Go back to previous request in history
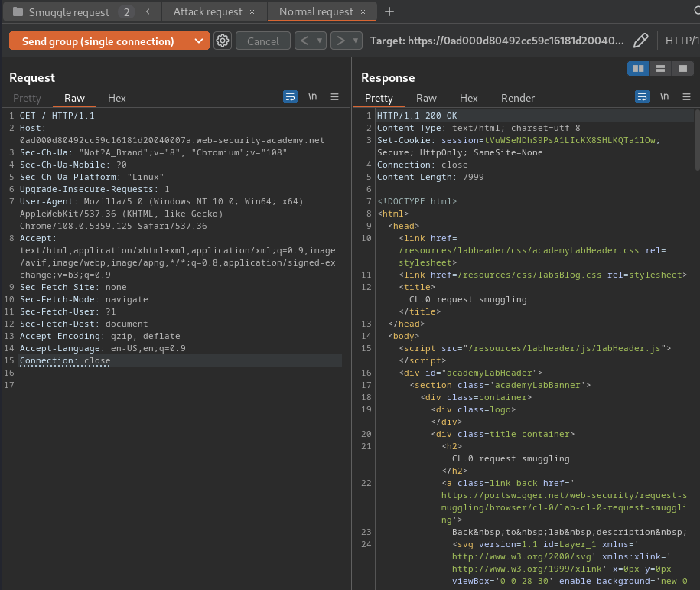 (x=304, y=41)
